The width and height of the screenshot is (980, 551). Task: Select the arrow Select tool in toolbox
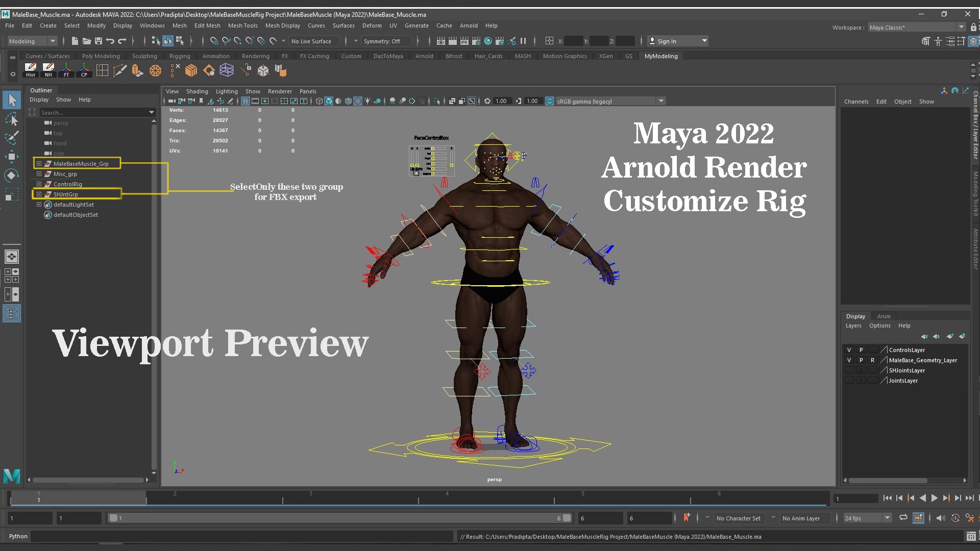point(12,100)
